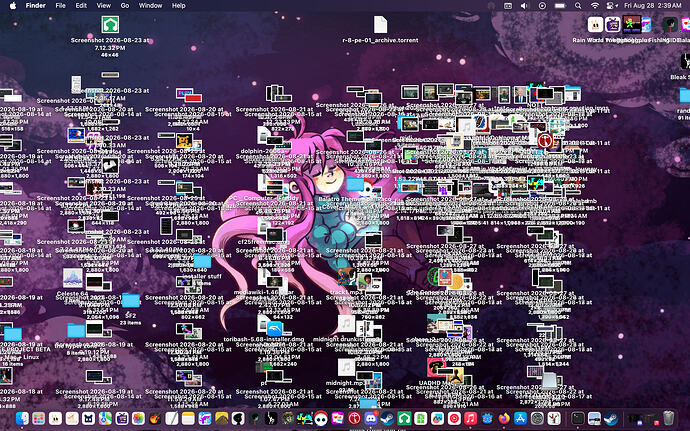
Task: Click the Wi-Fi icon in menu bar
Action: [x=595, y=6]
